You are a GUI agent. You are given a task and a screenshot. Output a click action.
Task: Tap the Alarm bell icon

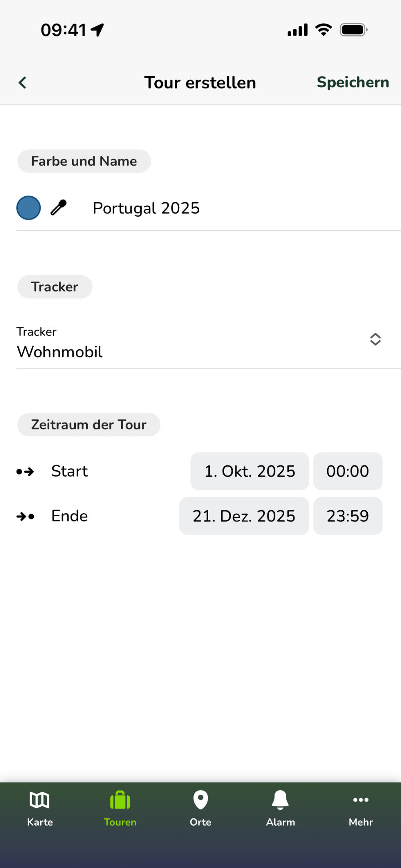(x=280, y=800)
